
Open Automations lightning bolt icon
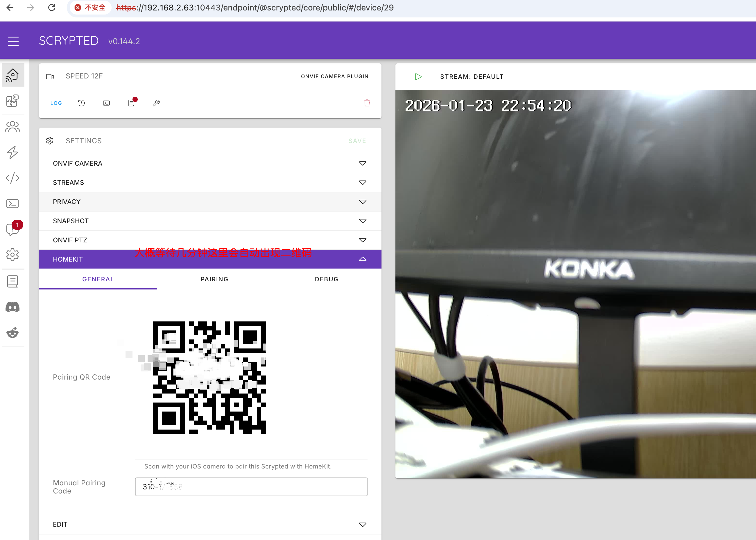click(x=12, y=152)
